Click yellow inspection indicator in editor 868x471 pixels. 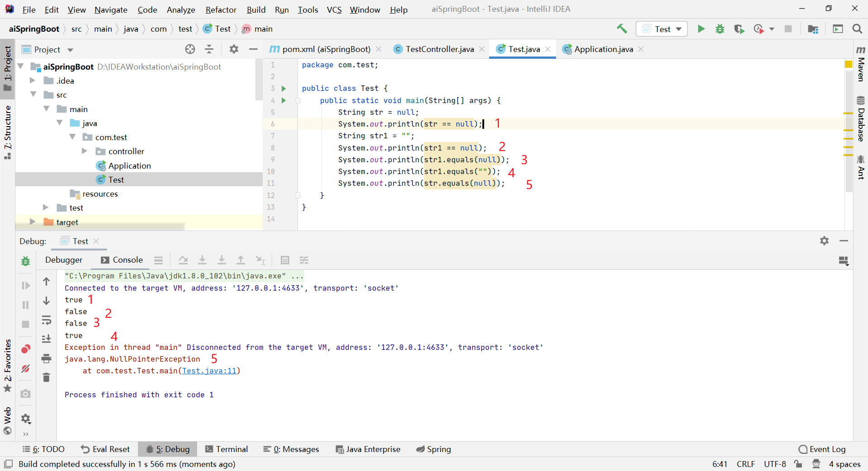pos(849,65)
